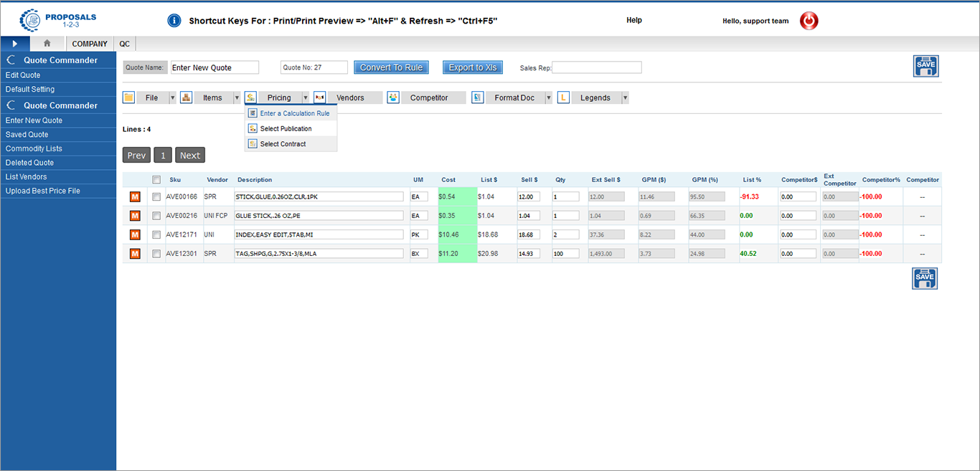980x471 pixels.
Task: Click the Export to Xls button
Action: tap(472, 67)
